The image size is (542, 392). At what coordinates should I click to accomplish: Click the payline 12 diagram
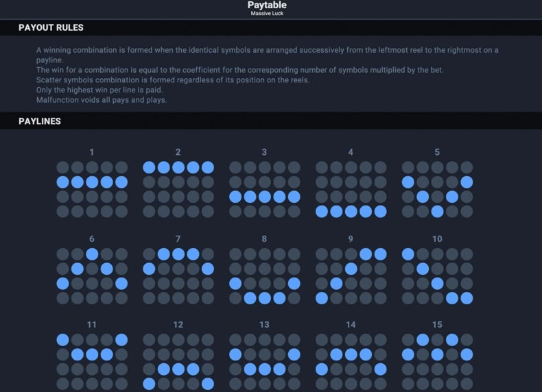tap(178, 362)
